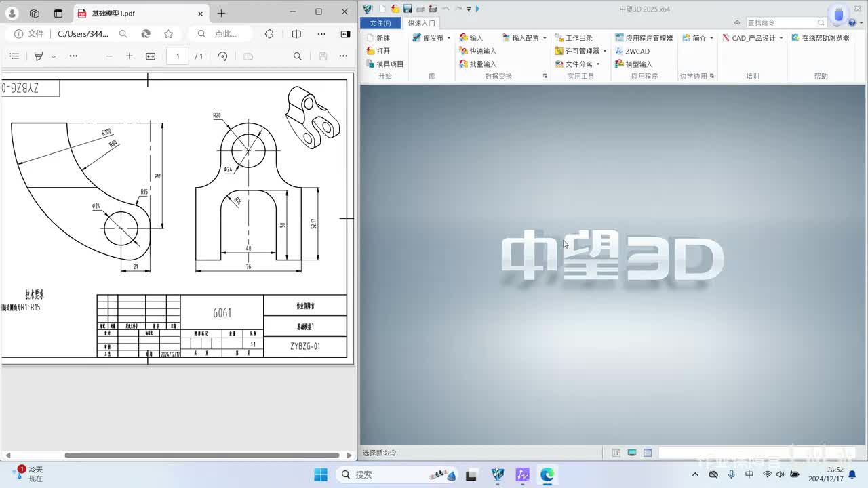The image size is (868, 488).
Task: Open Edge extensions puzzle icon
Action: [269, 34]
